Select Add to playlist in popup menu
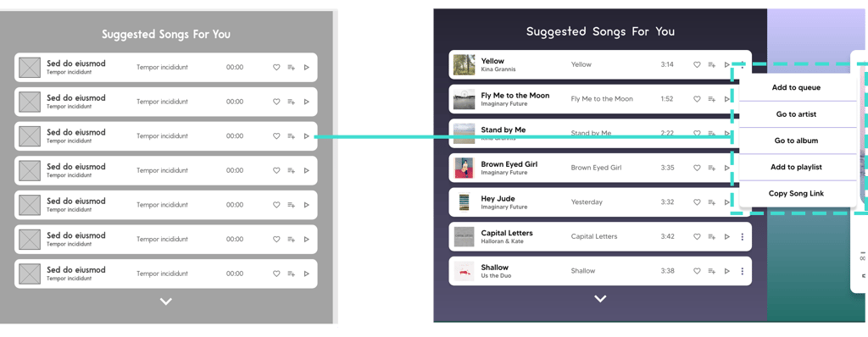This screenshot has width=868, height=337. (796, 167)
